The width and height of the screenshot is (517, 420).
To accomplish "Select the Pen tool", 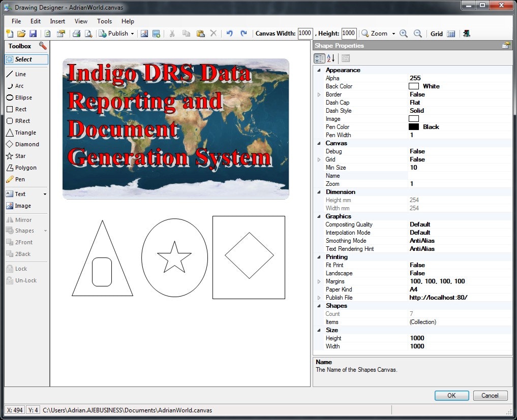I will coord(19,179).
